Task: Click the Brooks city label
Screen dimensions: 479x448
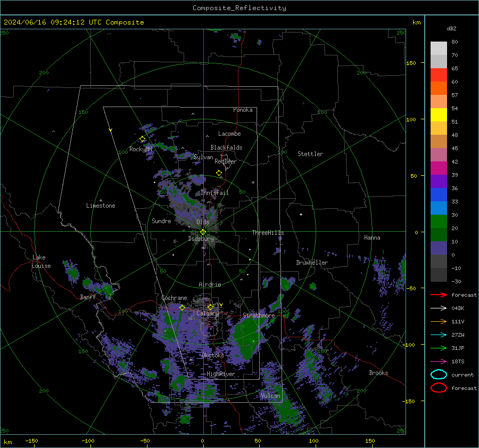Action: [x=378, y=373]
